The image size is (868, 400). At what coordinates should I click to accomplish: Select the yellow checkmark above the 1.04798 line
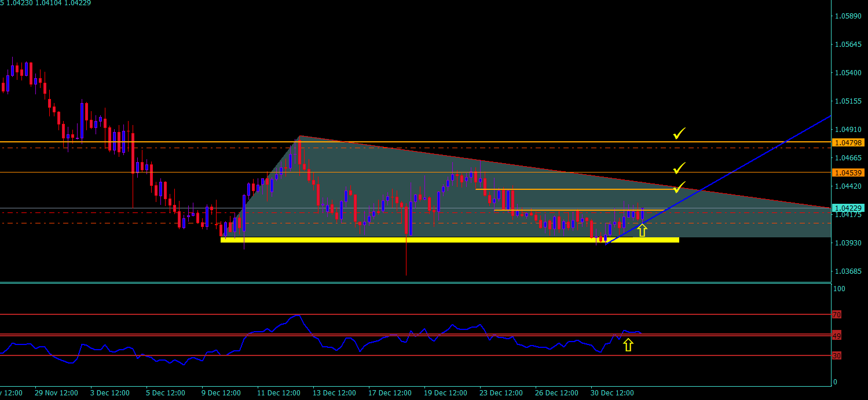click(679, 134)
